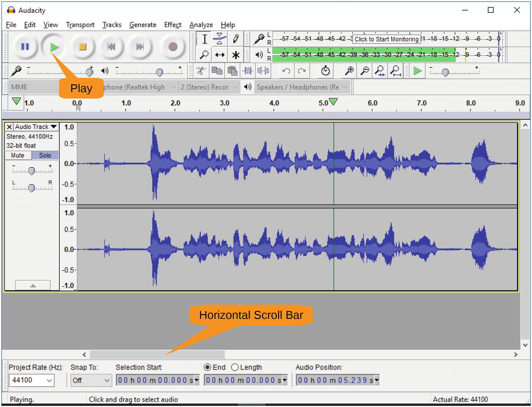Open the Analyze menu
Screen dimensions: 532x407
coord(201,25)
